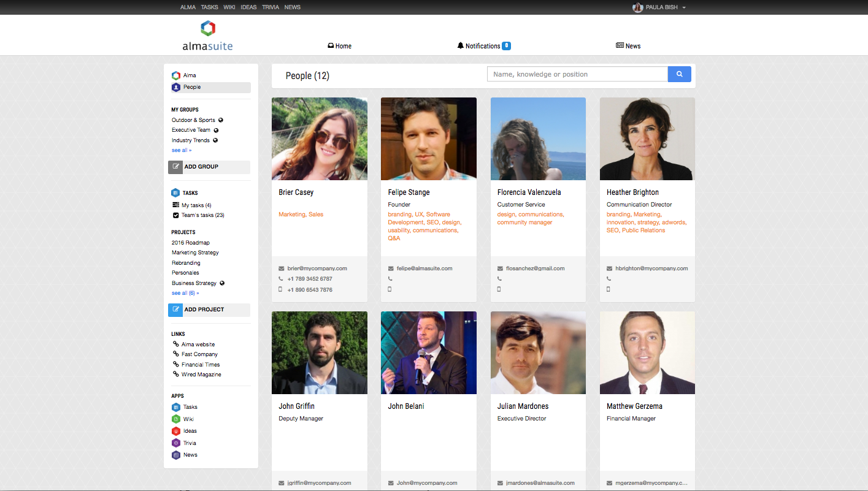Open IDEAS in the top menu bar
The height and width of the screenshot is (491, 868).
[x=249, y=7]
